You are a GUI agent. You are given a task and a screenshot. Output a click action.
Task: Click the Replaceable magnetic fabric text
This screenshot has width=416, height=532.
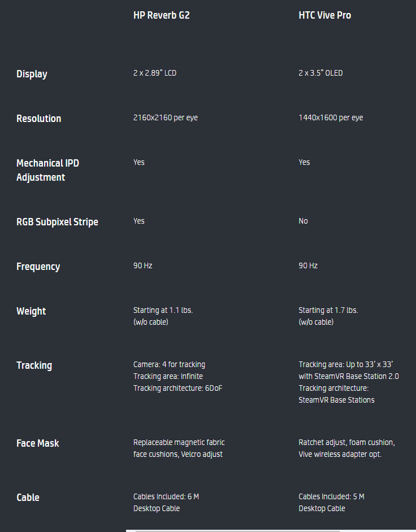[179, 442]
